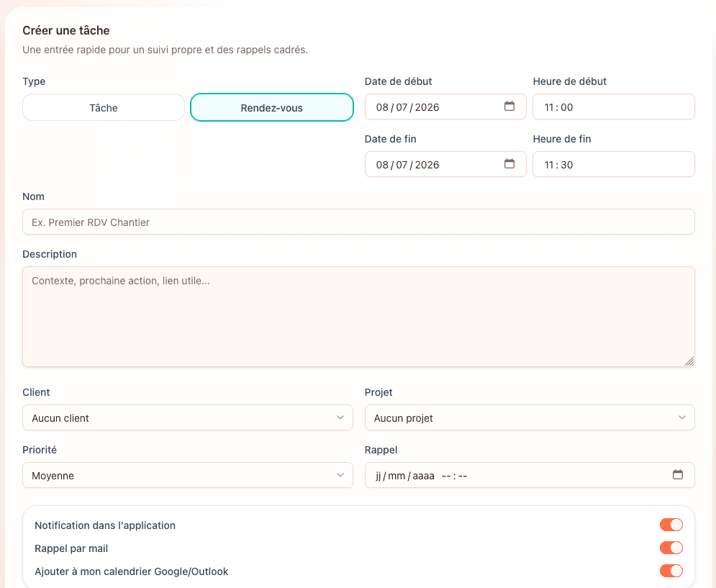716x588 pixels.
Task: Open calendar picker for Date de fin
Action: pos(509,163)
